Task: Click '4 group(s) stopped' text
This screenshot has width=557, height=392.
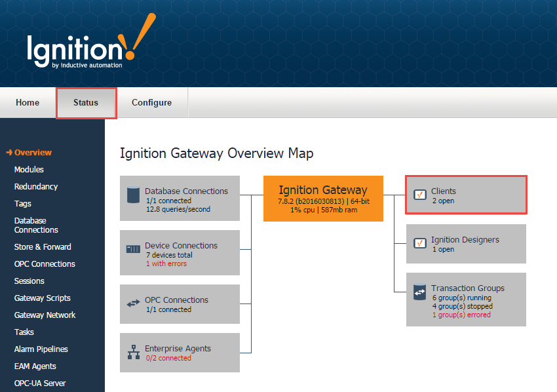Action: coord(462,306)
